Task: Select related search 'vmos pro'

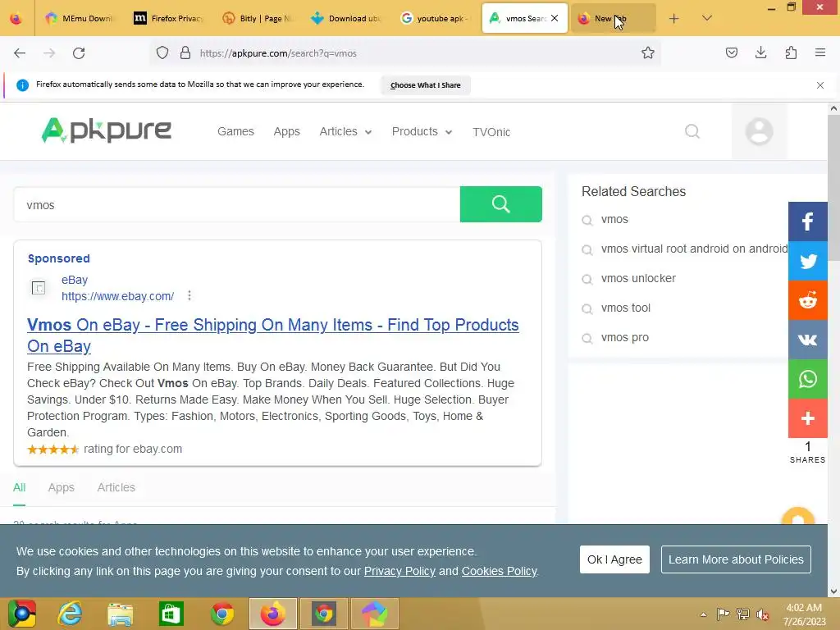Action: click(x=624, y=337)
